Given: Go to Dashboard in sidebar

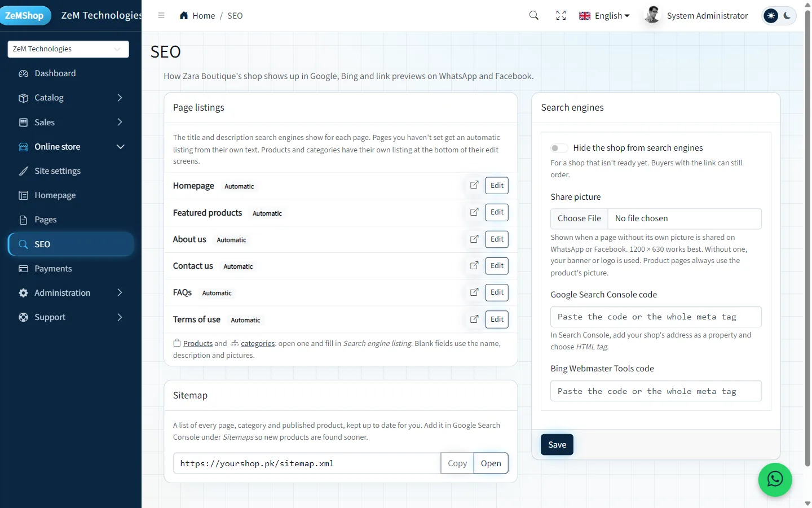Looking at the screenshot, I should pyautogui.click(x=71, y=73).
